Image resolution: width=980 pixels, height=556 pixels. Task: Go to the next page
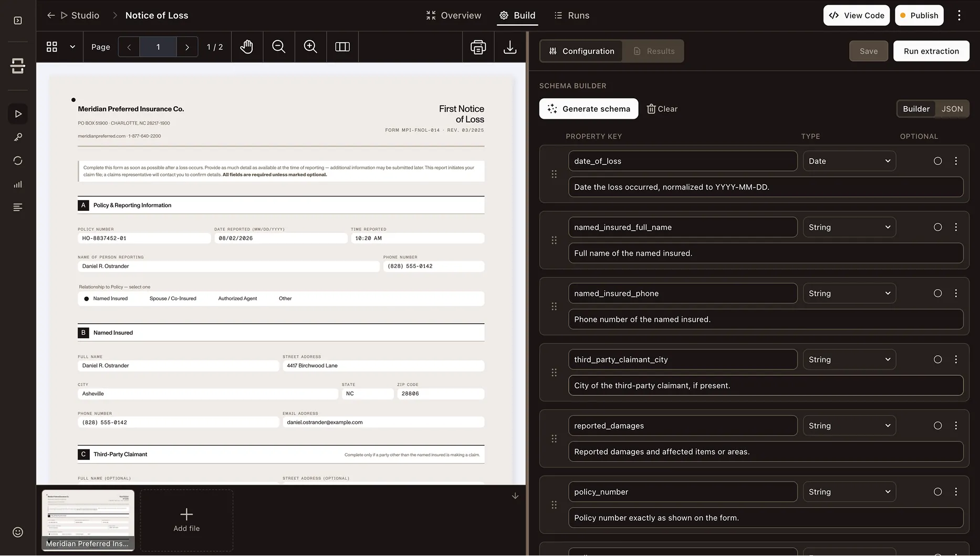point(187,47)
